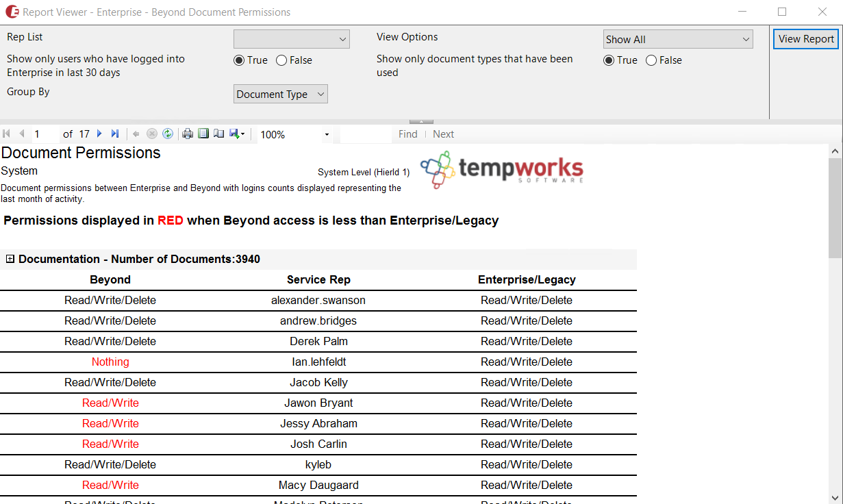The image size is (843, 504).
Task: Toggle print layout view
Action: (203, 134)
